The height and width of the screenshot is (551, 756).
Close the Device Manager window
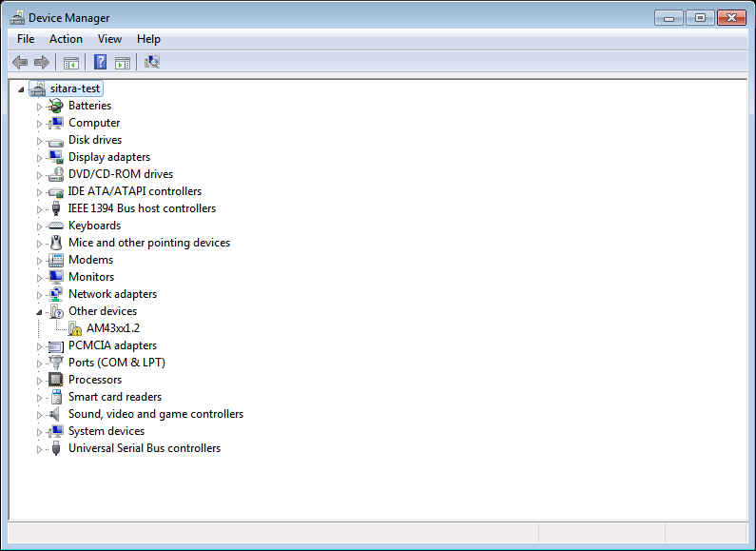(x=731, y=18)
